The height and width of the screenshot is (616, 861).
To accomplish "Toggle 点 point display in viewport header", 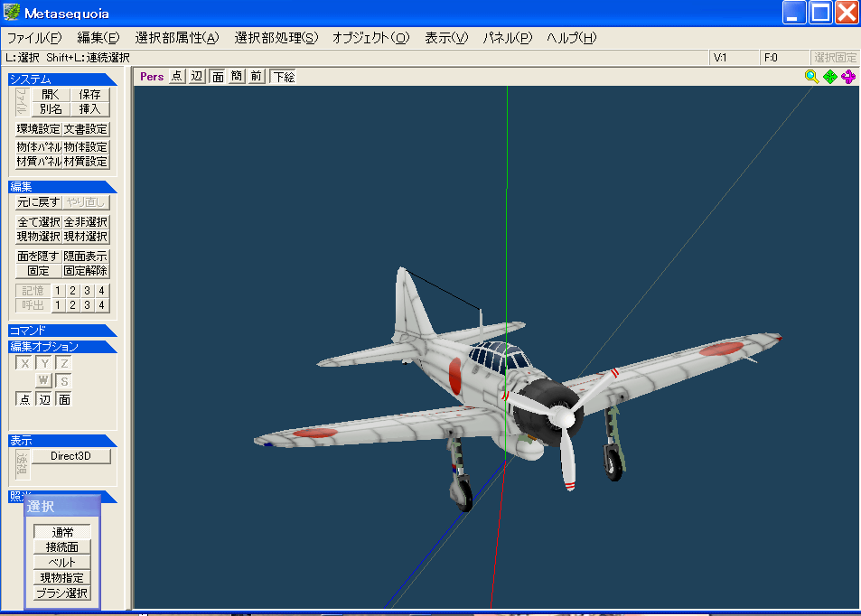I will coord(176,76).
